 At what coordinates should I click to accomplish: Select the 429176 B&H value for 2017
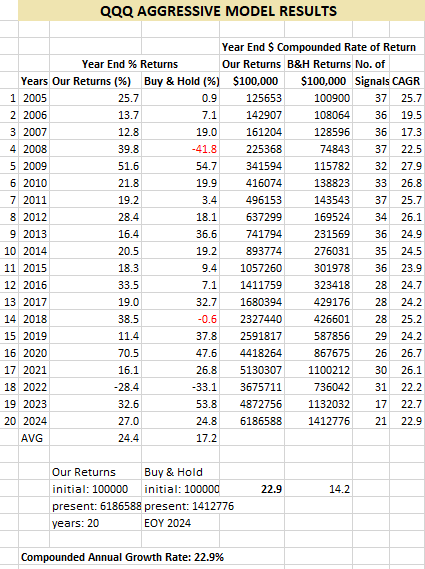pyautogui.click(x=332, y=302)
